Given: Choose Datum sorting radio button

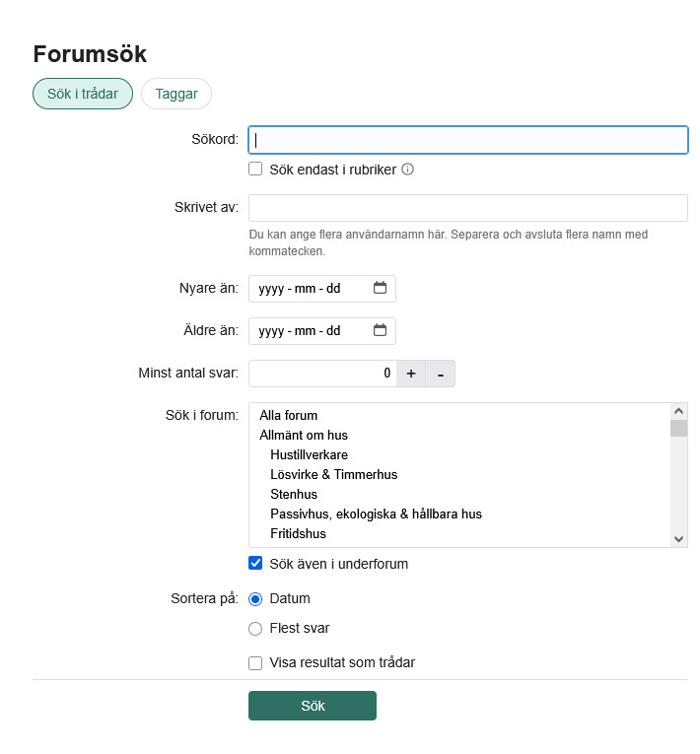Looking at the screenshot, I should click(255, 598).
